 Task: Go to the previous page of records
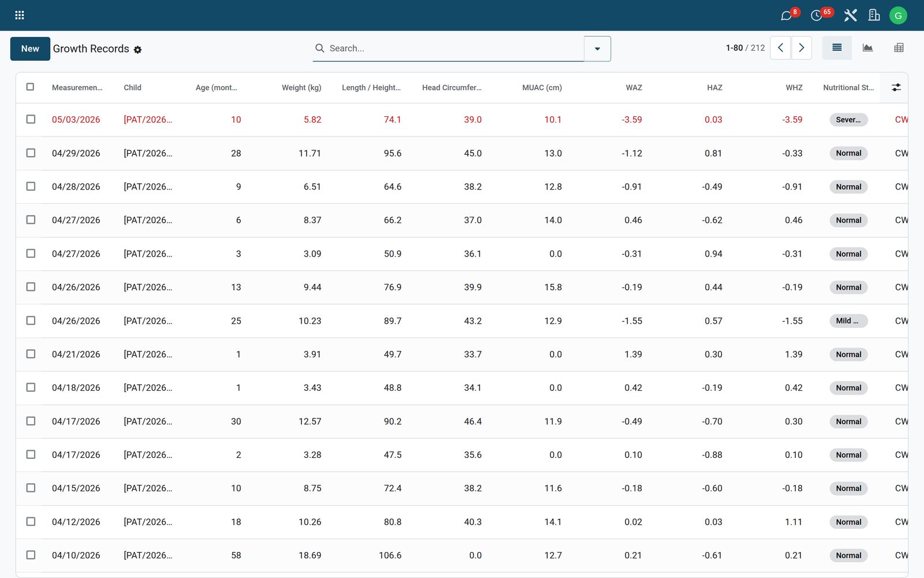(x=781, y=48)
